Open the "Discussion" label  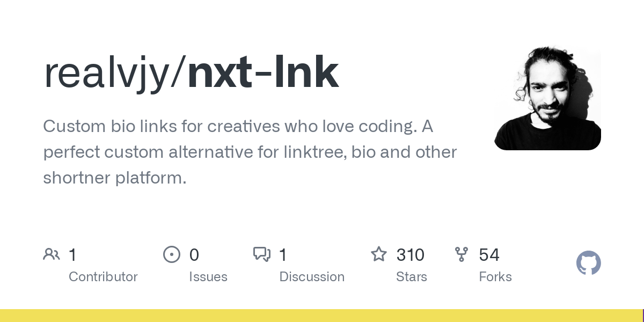312,277
